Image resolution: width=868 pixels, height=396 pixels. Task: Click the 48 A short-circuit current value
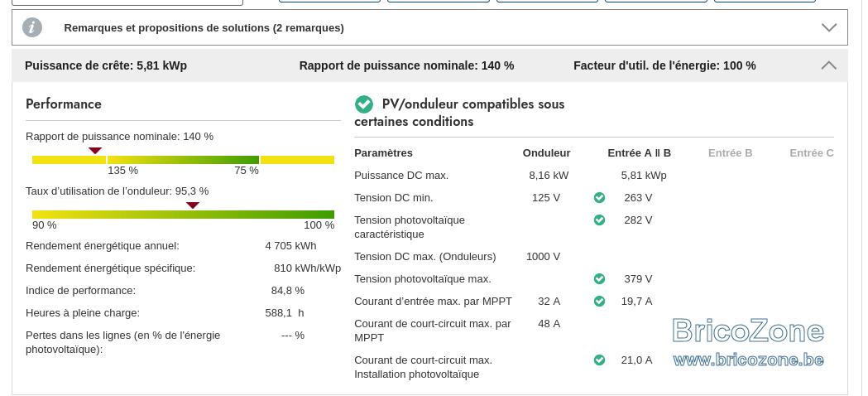pyautogui.click(x=549, y=323)
